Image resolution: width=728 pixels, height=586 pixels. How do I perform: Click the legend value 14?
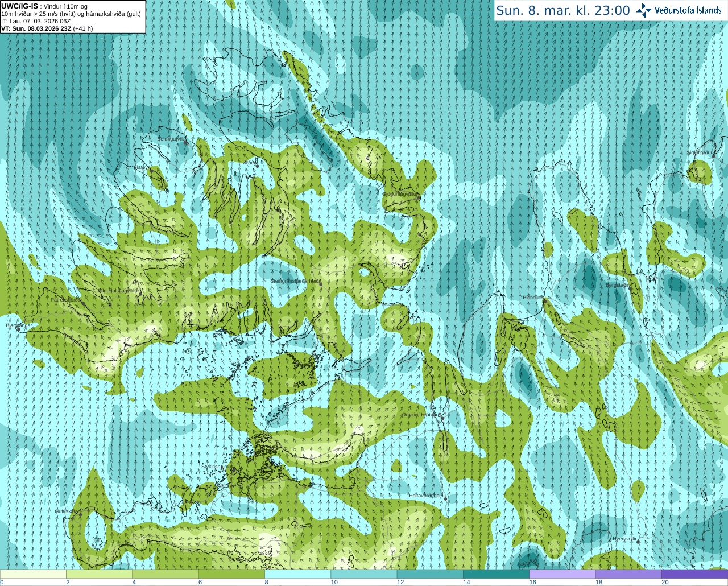[466, 582]
